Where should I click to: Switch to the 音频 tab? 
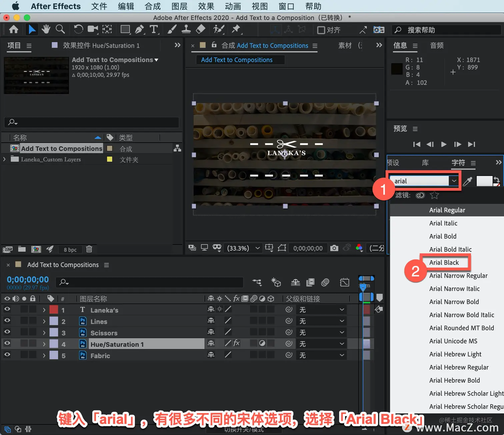[x=437, y=46]
